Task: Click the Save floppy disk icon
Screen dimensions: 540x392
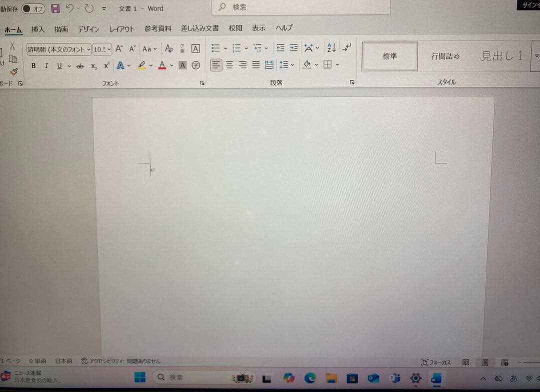Action: click(55, 8)
